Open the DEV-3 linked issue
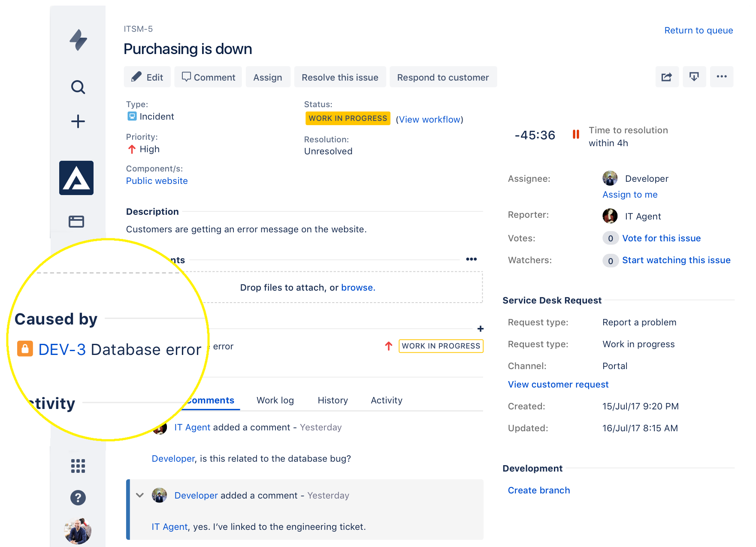Screen dimensions: 756x547 [x=62, y=349]
